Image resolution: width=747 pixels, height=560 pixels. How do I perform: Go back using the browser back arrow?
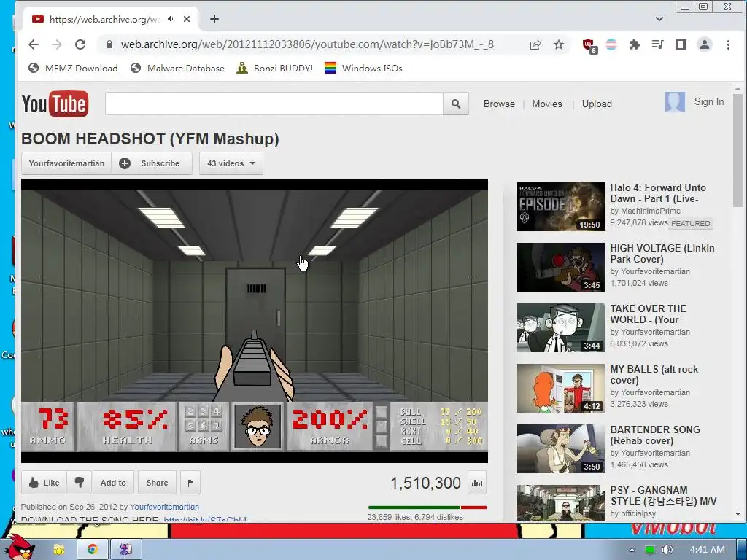point(34,44)
